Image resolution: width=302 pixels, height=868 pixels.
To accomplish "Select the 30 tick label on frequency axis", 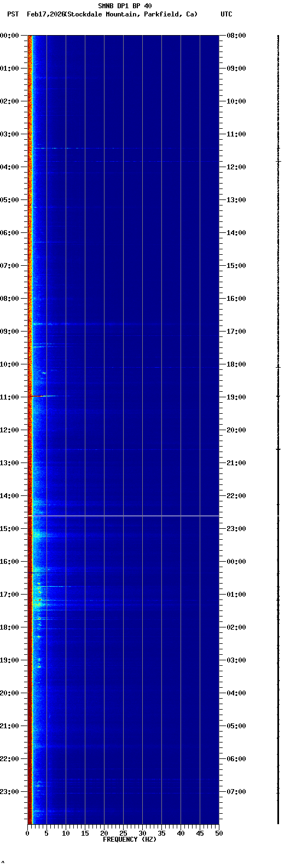I will [142, 833].
